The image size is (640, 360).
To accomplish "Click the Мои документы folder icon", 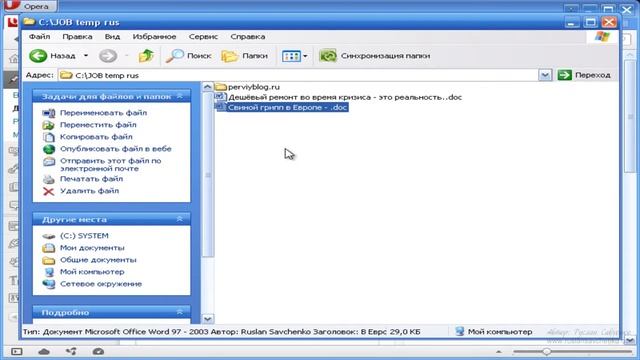I will pos(49,248).
